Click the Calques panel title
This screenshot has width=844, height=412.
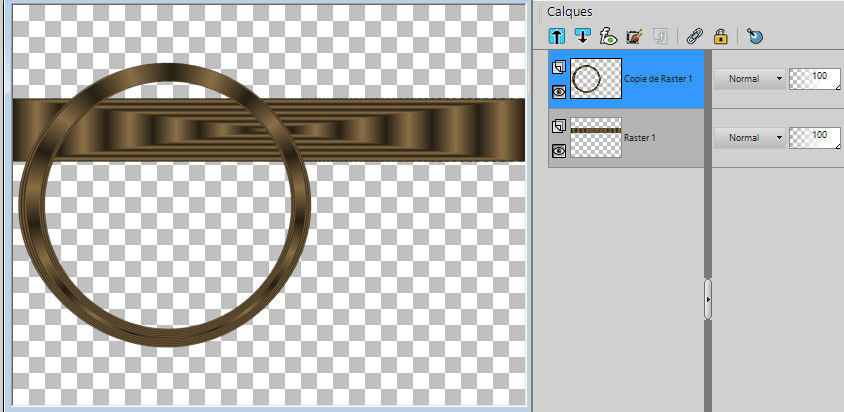point(569,11)
